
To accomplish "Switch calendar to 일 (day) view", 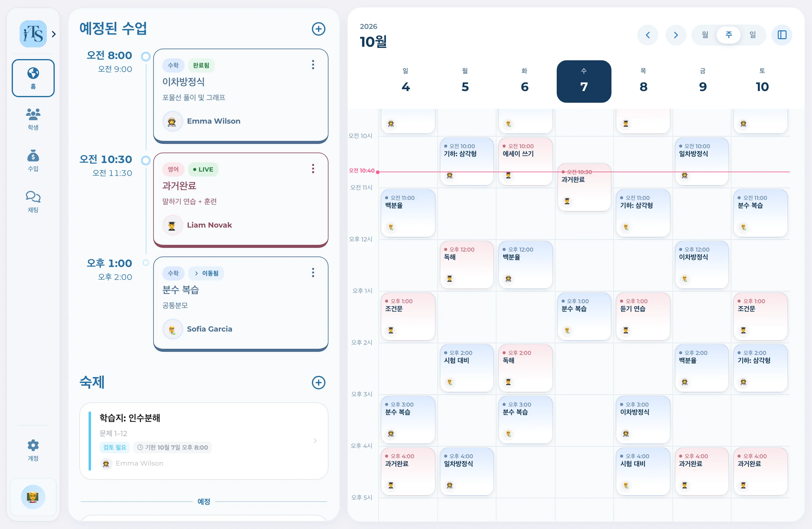I will (x=752, y=35).
